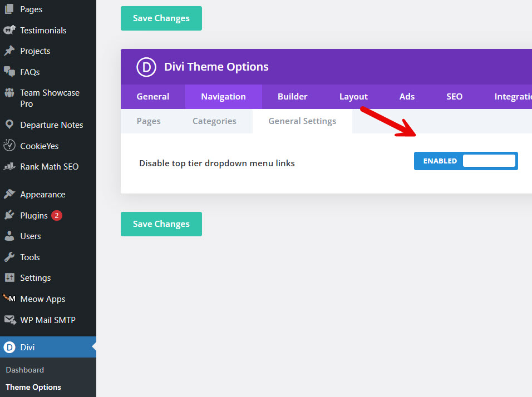Click the Team Showcase Pro group icon
The height and width of the screenshot is (397, 532).
[9, 92]
